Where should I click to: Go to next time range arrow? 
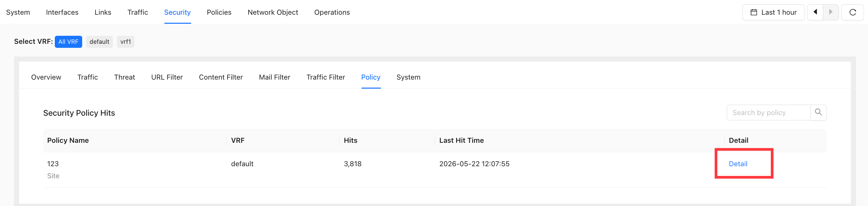tap(831, 12)
